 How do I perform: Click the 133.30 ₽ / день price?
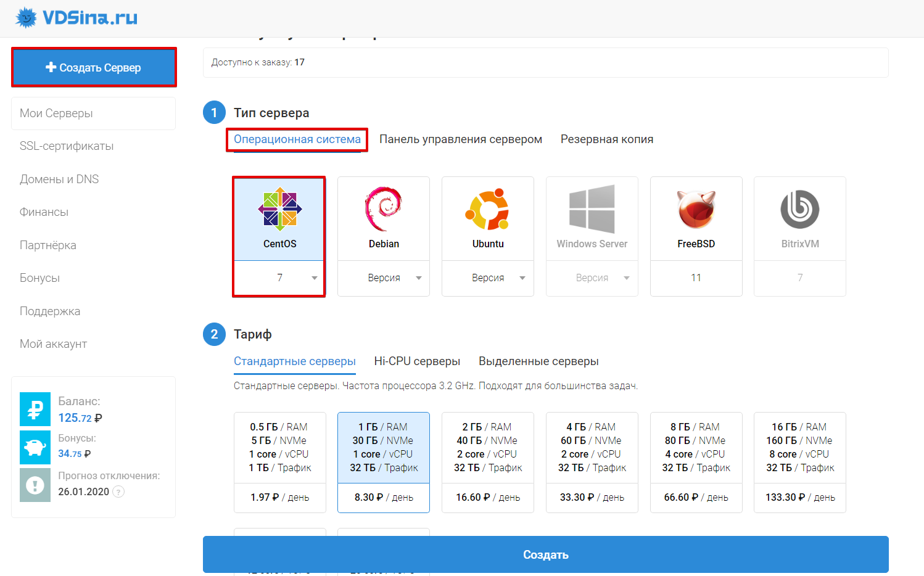tap(800, 498)
